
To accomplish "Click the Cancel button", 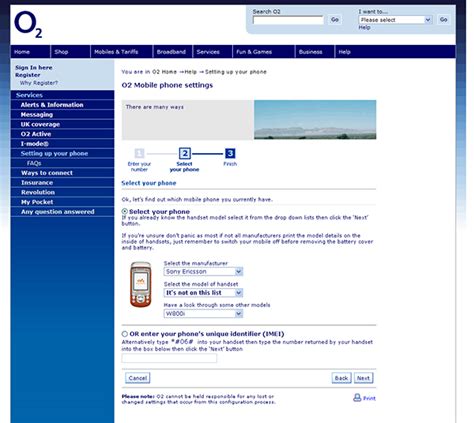I will point(138,378).
